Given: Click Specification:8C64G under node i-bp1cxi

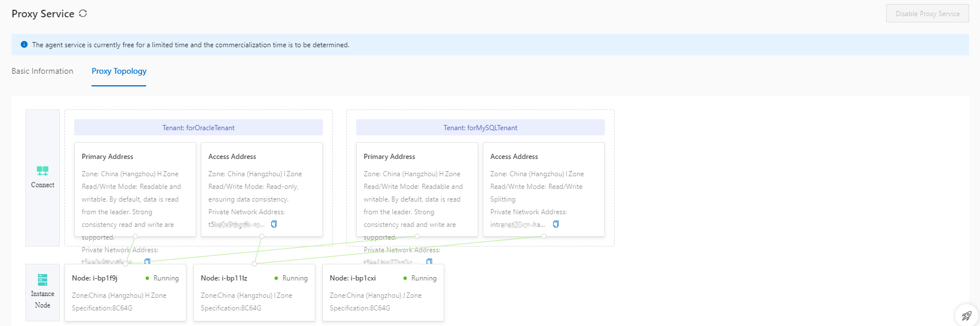Looking at the screenshot, I should click(x=360, y=308).
